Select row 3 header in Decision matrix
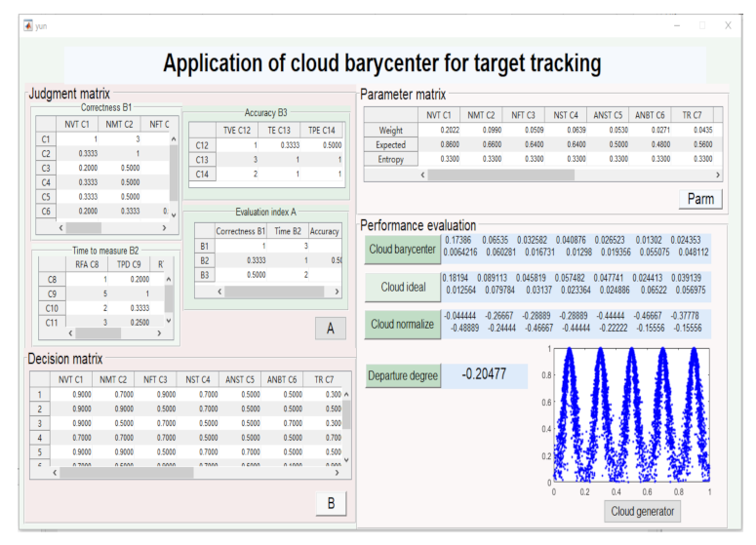The height and width of the screenshot is (545, 756). point(40,423)
